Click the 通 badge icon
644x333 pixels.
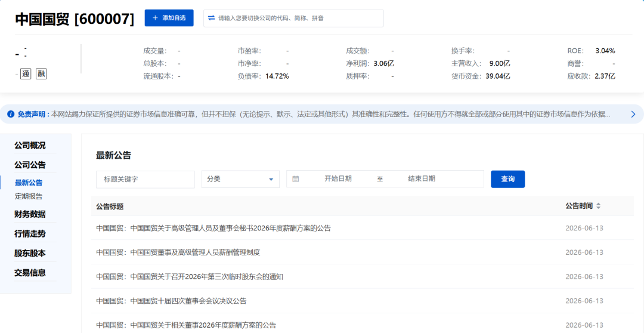26,74
